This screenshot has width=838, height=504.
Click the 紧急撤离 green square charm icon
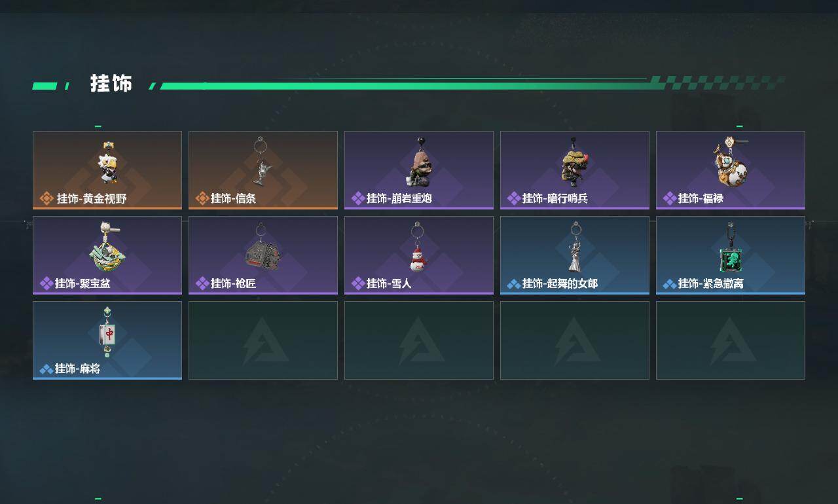pos(731,247)
